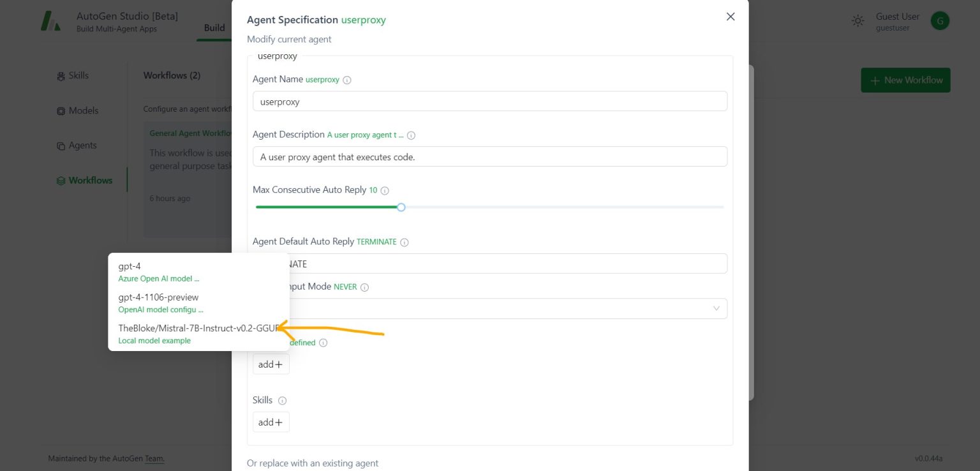Viewport: 980px width, 471px height.
Task: Select the Workflows sidebar icon
Action: click(x=61, y=180)
